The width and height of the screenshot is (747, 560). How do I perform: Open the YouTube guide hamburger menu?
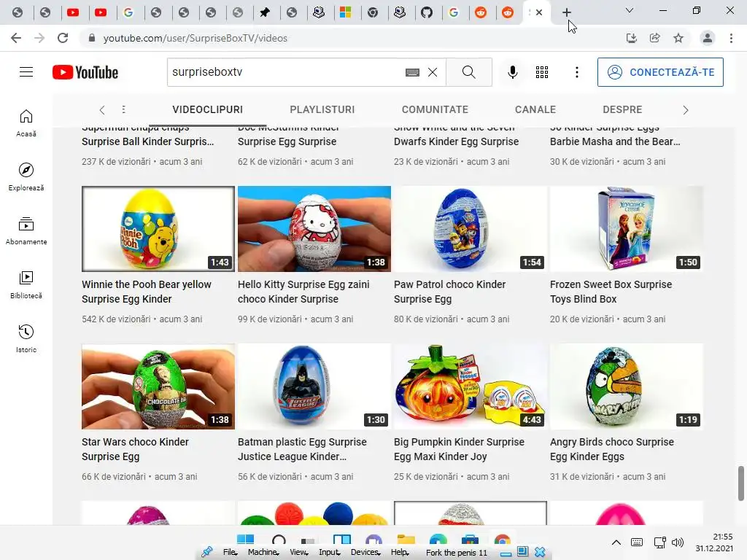click(x=26, y=72)
